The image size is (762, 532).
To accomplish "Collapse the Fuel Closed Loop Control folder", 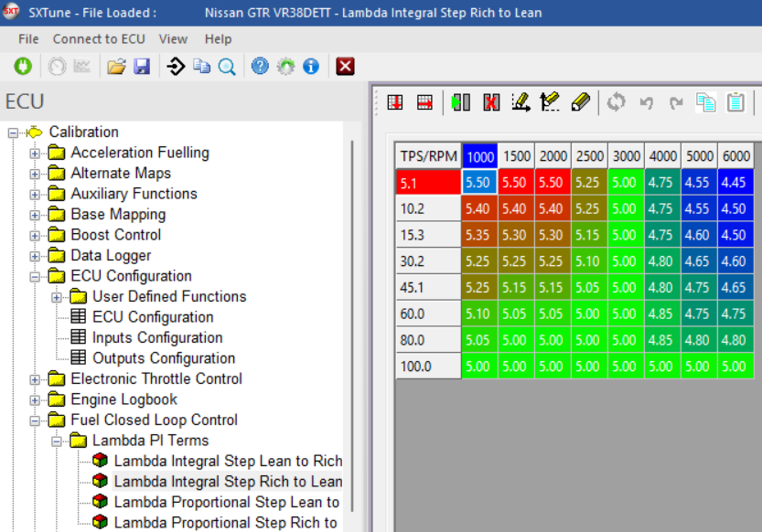I will [x=35, y=420].
